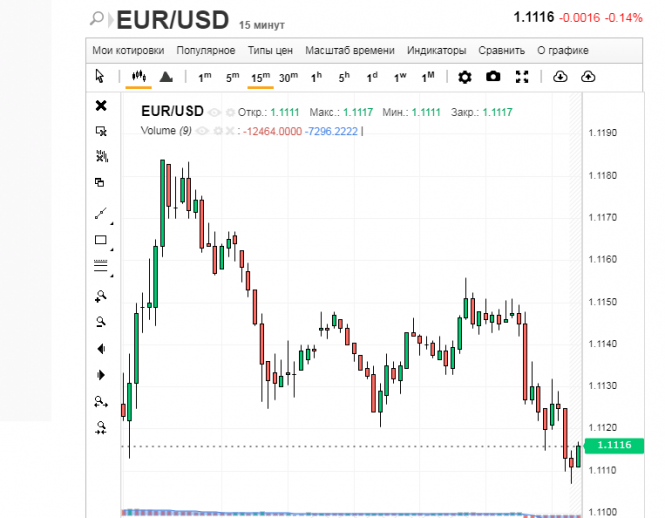Click remove selected drawing icon

(101, 131)
